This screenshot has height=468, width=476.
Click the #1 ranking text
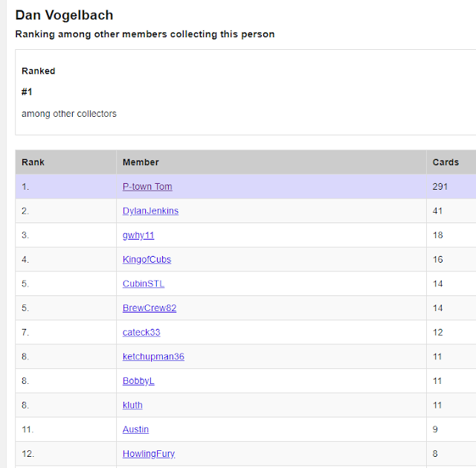[x=27, y=92]
